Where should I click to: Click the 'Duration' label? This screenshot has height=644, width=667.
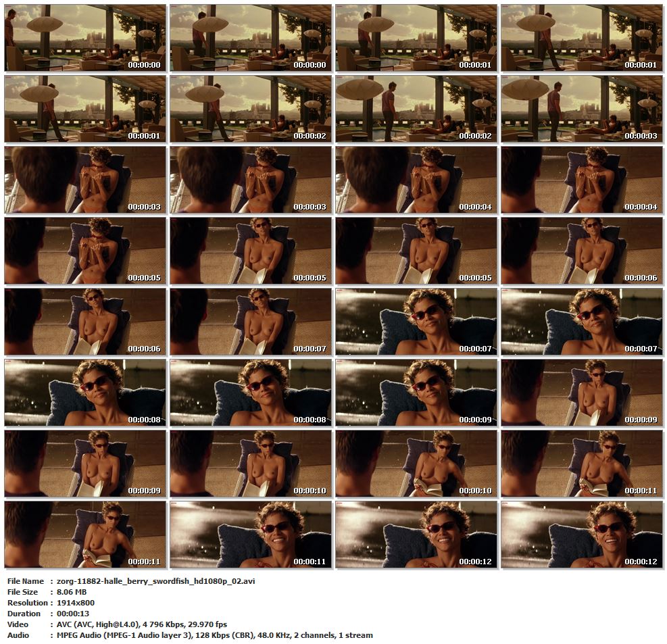24,614
